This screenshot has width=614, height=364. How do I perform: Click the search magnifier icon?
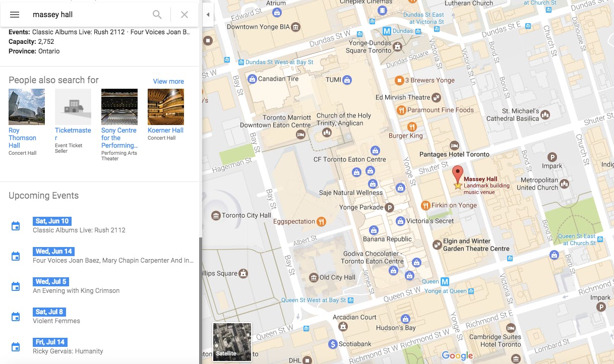tap(157, 14)
